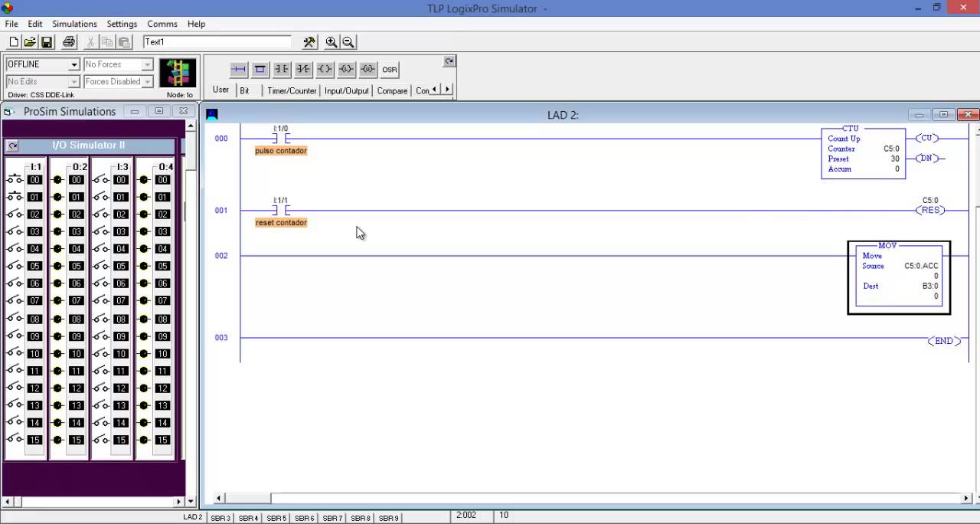The image size is (980, 524).
Task: Toggle input switch I:1 01
Action: pos(15,197)
